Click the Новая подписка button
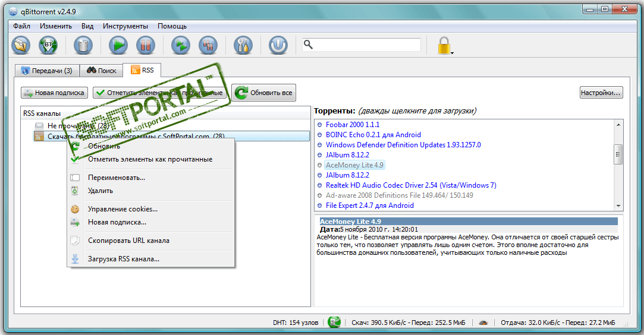Screen dimensions: 644x335 coord(54,93)
